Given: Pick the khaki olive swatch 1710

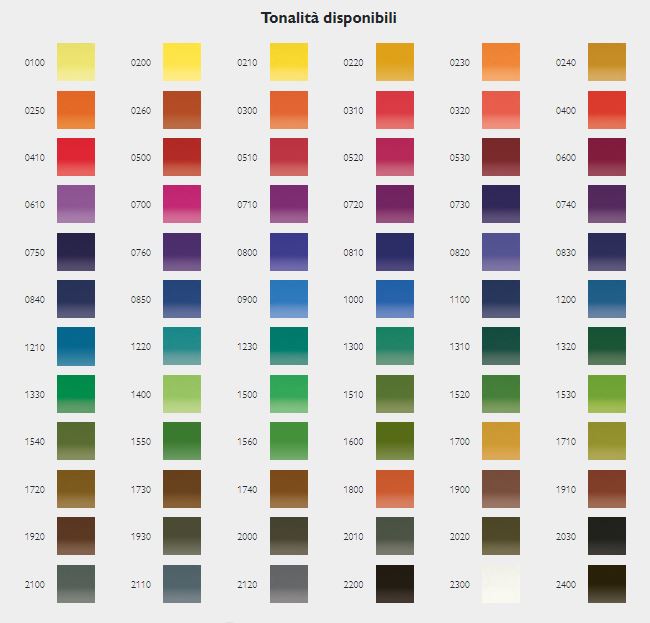Looking at the screenshot, I should pos(607,441).
